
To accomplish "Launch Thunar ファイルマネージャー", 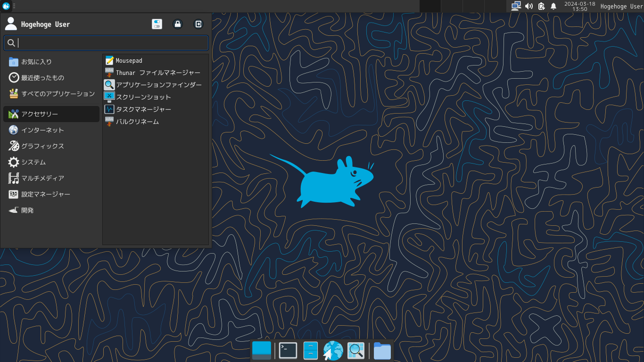I will pyautogui.click(x=156, y=73).
